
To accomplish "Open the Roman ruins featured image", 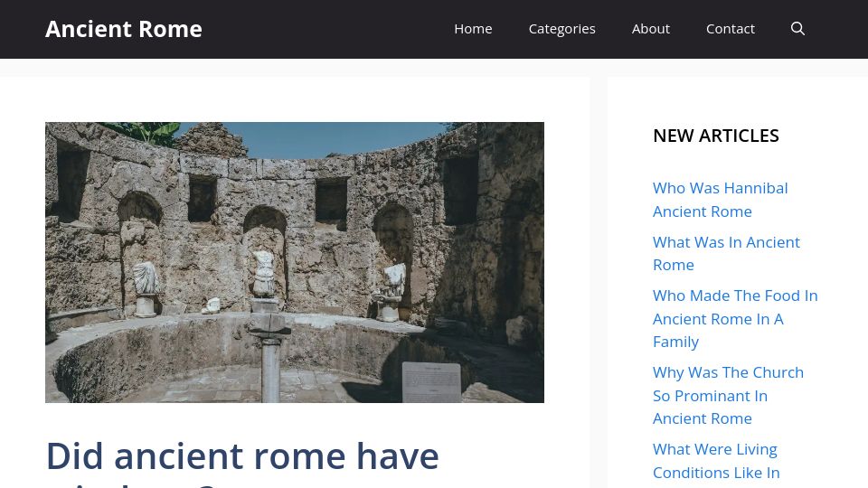I will point(295,262).
